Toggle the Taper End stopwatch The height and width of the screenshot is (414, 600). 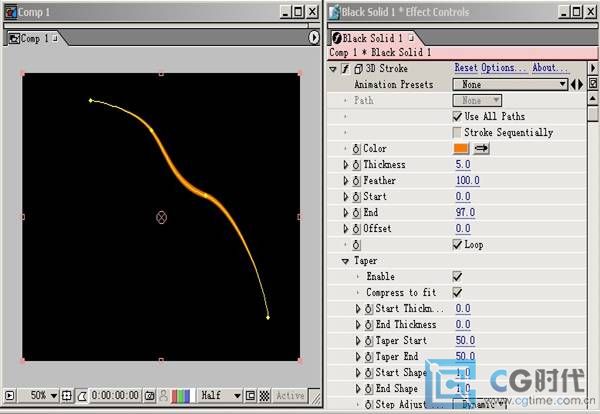pyautogui.click(x=368, y=357)
